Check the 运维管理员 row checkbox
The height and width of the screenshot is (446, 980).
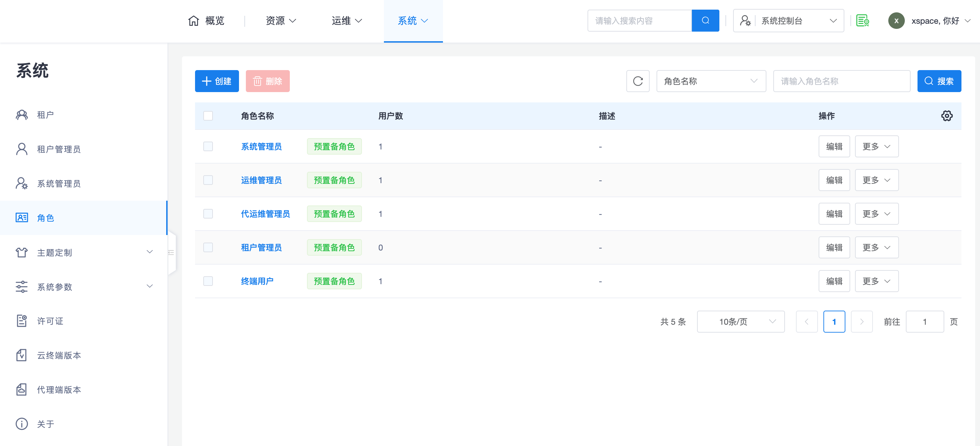[208, 180]
